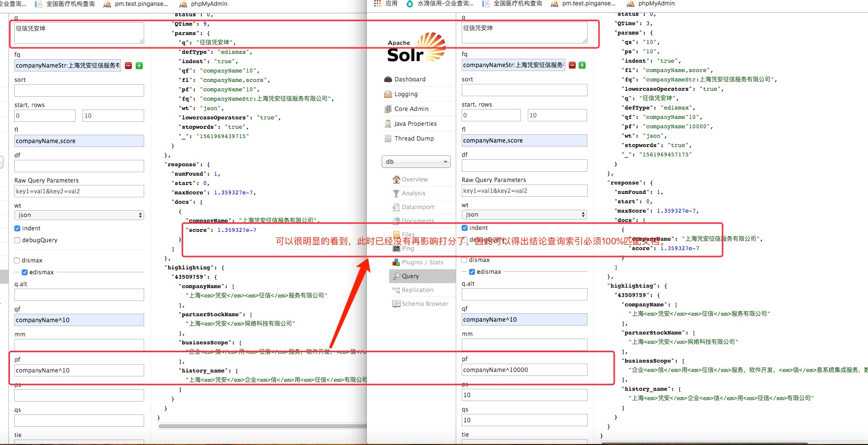This screenshot has width=868, height=445.
Task: Open the Logging section
Action: [405, 94]
